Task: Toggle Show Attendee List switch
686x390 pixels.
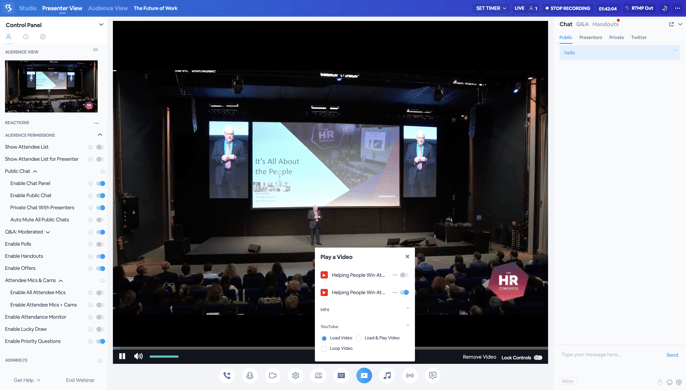Action: [100, 147]
